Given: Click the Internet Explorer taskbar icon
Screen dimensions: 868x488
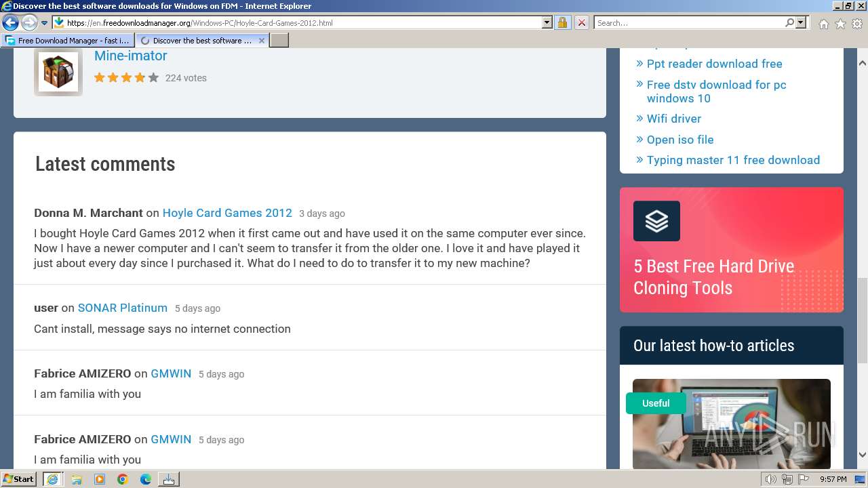Looking at the screenshot, I should click(52, 479).
